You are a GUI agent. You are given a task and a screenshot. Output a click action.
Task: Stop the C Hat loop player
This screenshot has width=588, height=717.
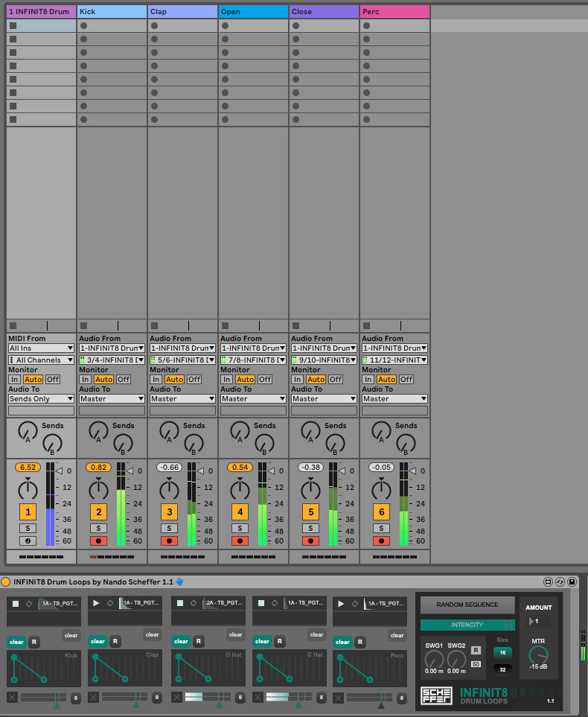[261, 603]
